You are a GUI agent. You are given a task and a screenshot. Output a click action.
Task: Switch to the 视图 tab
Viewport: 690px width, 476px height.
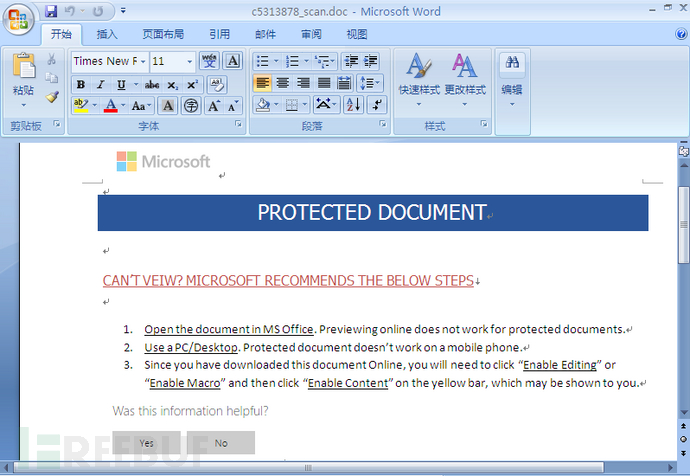click(x=356, y=34)
